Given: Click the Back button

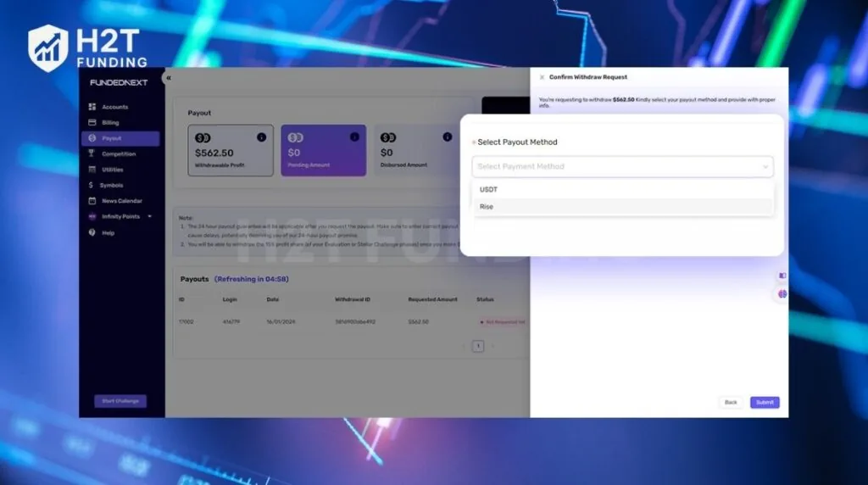Looking at the screenshot, I should pos(731,403).
